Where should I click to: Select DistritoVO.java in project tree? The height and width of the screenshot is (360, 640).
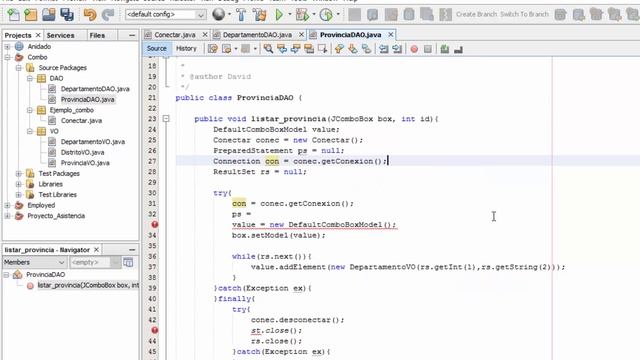82,152
